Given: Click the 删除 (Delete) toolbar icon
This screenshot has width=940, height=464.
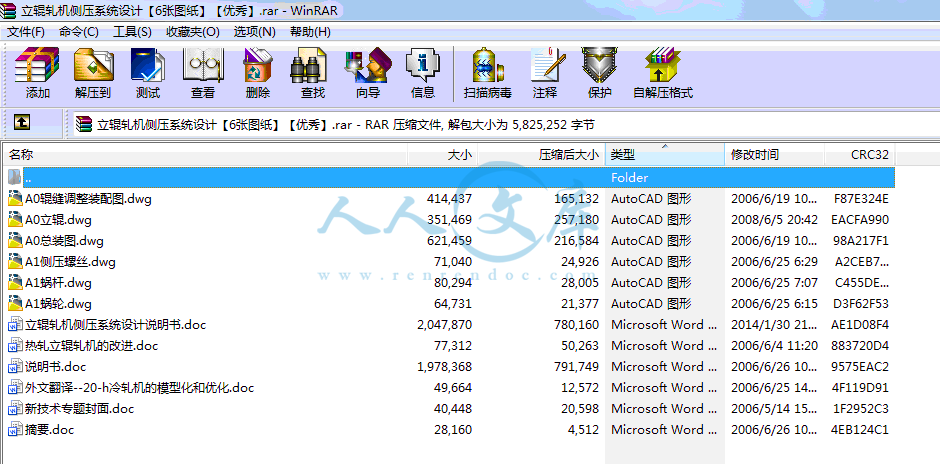Looking at the screenshot, I should click(258, 65).
